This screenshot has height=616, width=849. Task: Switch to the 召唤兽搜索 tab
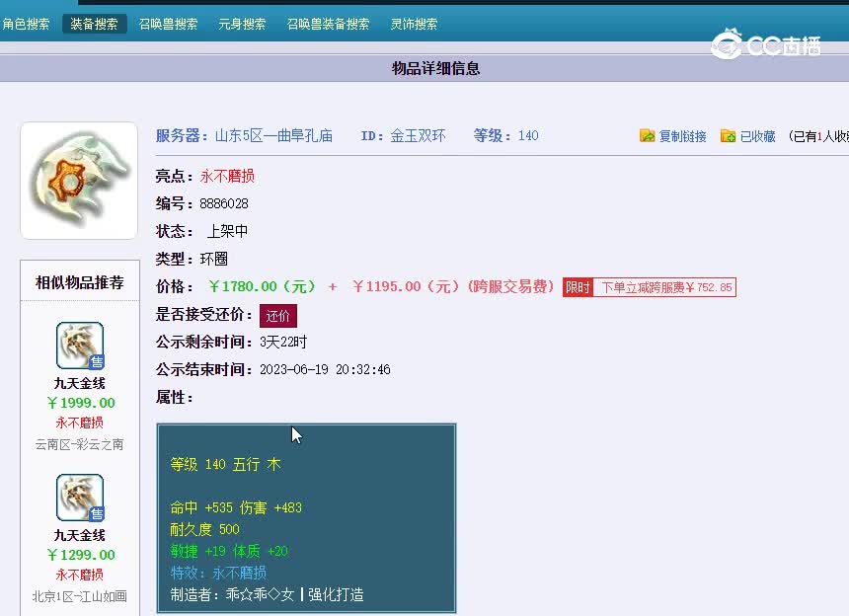tap(168, 24)
